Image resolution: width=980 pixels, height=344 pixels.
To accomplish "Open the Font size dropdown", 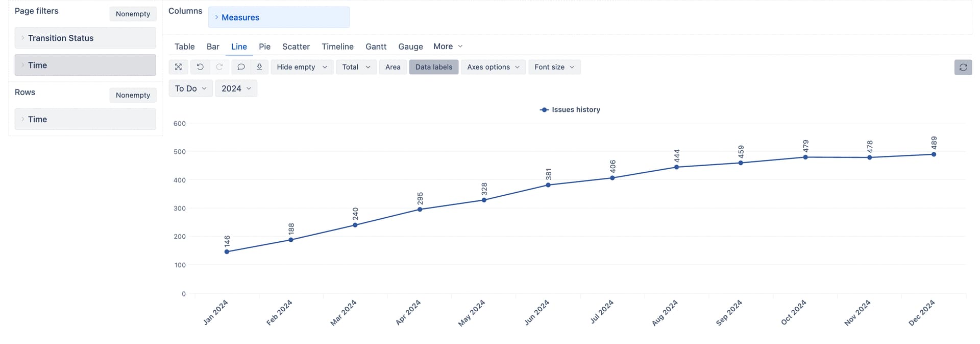I will coord(554,67).
